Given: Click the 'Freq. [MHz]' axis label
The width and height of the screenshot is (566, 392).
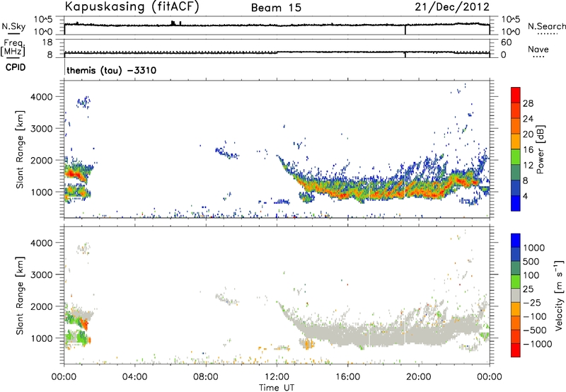Looking at the screenshot, I should coord(13,48).
